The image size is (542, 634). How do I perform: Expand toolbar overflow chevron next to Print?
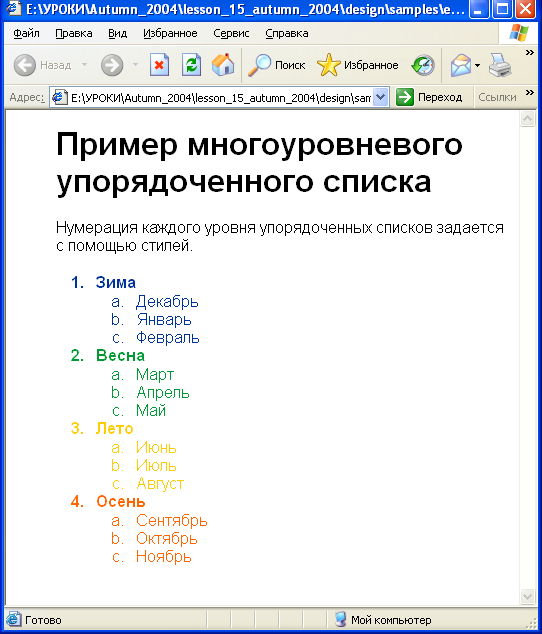[x=529, y=53]
